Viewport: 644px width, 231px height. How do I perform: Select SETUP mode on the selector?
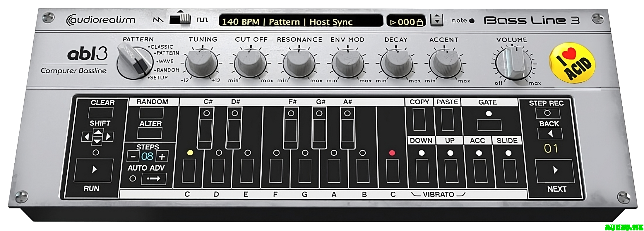tap(158, 78)
